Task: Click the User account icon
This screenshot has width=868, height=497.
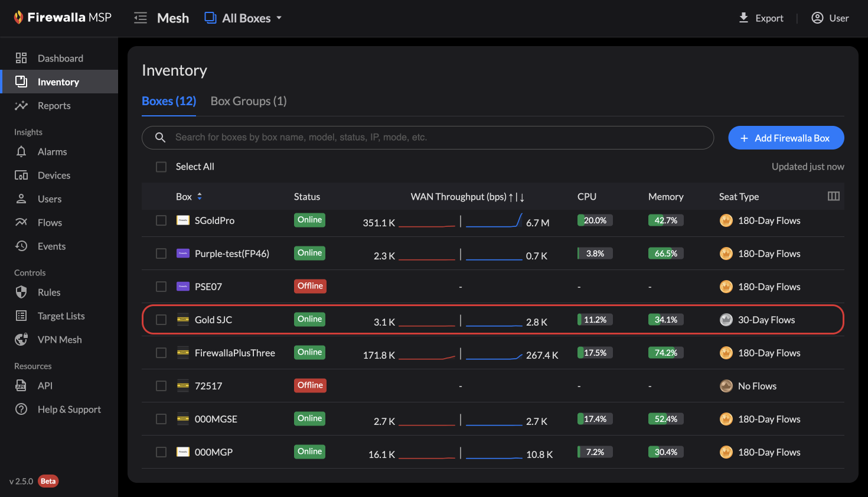Action: (817, 18)
